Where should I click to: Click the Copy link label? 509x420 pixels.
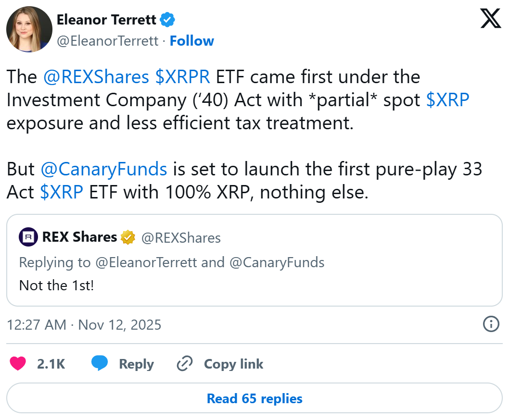234,364
